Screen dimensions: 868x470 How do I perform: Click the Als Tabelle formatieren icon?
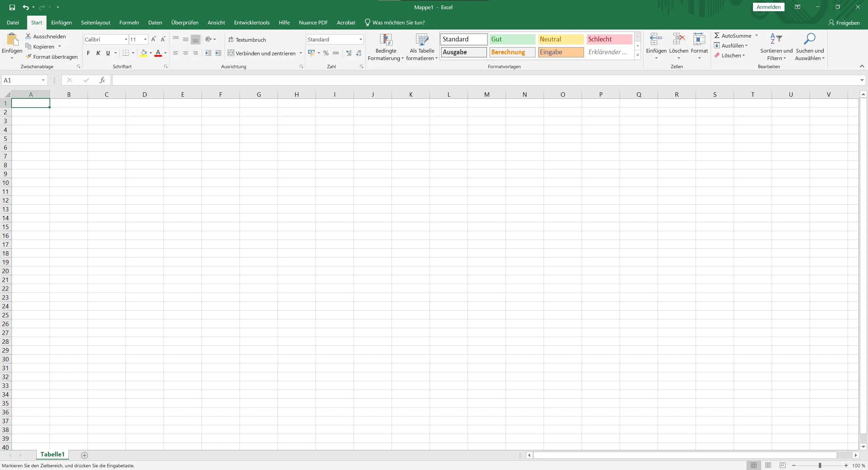(422, 40)
